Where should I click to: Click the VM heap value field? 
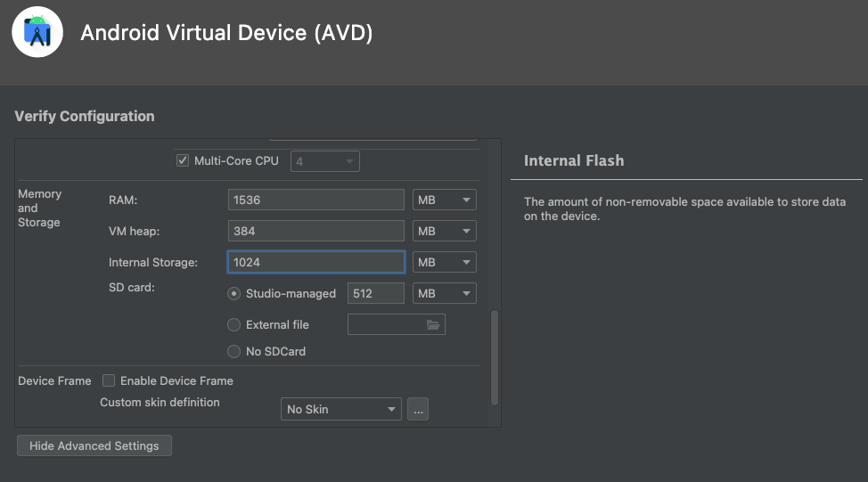(315, 232)
